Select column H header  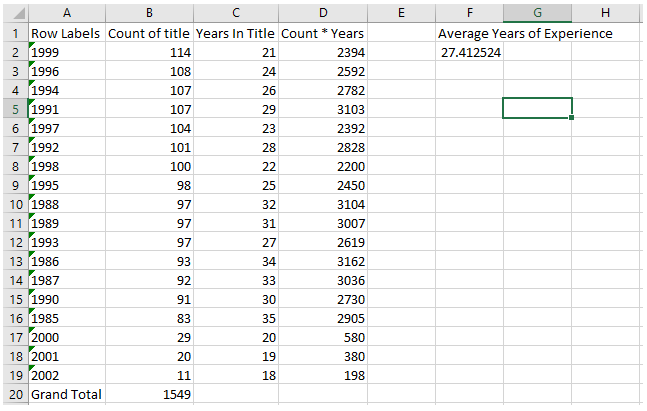coord(605,13)
